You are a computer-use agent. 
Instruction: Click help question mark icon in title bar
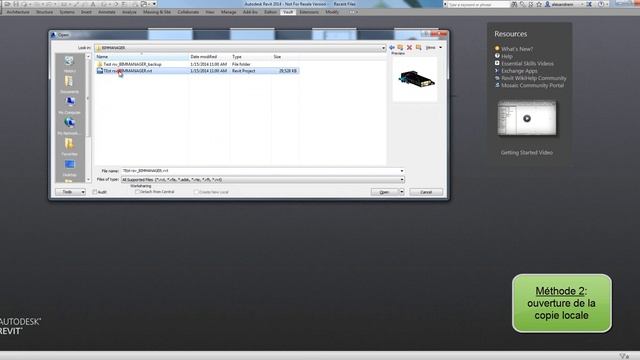pyautogui.click(x=601, y=4)
